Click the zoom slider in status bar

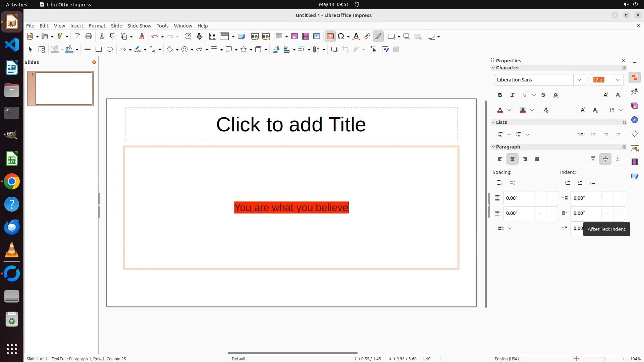pos(604,359)
